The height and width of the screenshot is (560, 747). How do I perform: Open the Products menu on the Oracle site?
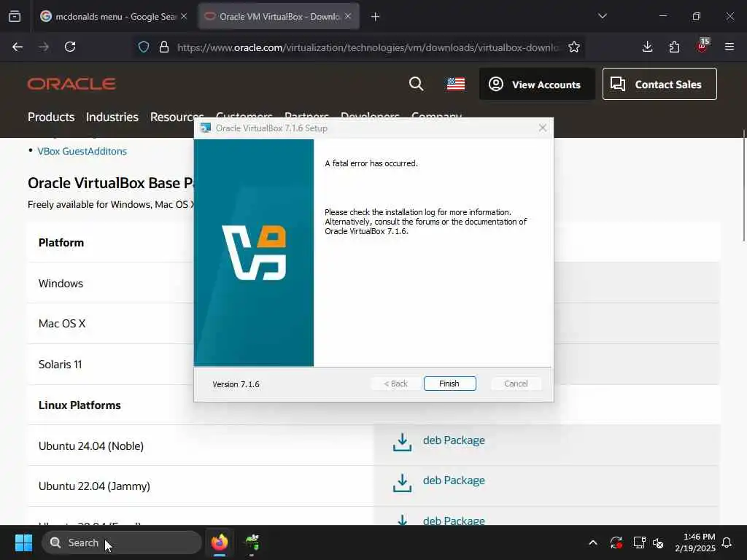(x=51, y=117)
